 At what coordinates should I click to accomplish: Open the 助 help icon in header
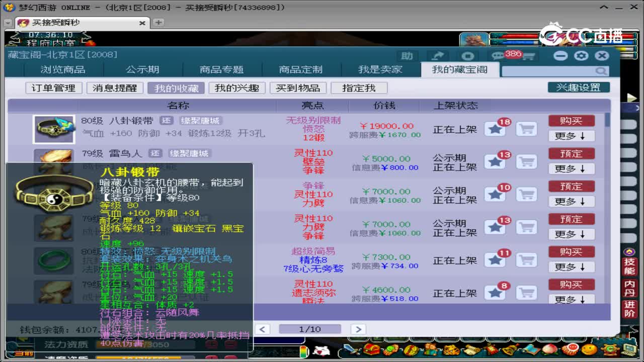[407, 56]
